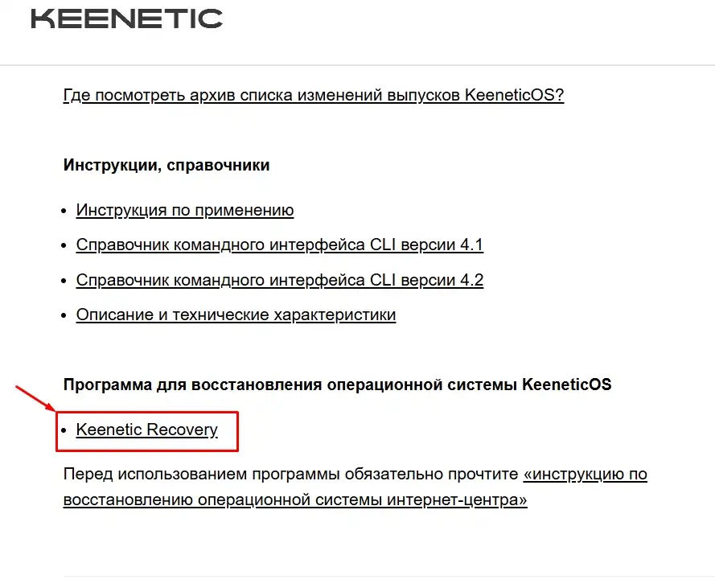Click the Keenetic logo
The height and width of the screenshot is (588, 715).
click(125, 19)
